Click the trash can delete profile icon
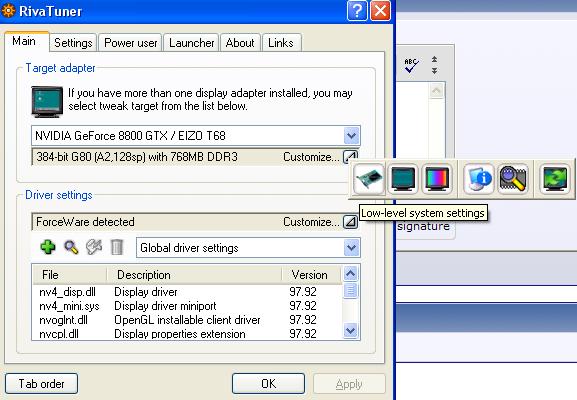 (117, 247)
